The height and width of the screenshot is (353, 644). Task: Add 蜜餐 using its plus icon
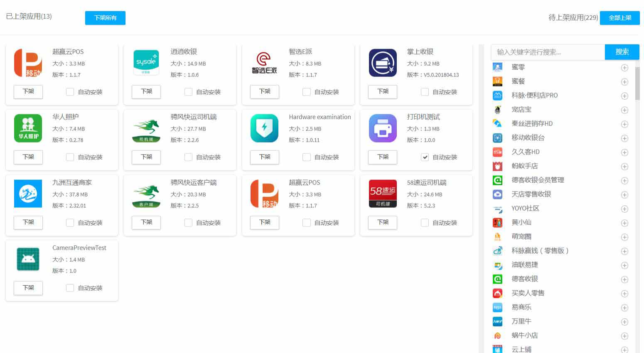click(624, 82)
